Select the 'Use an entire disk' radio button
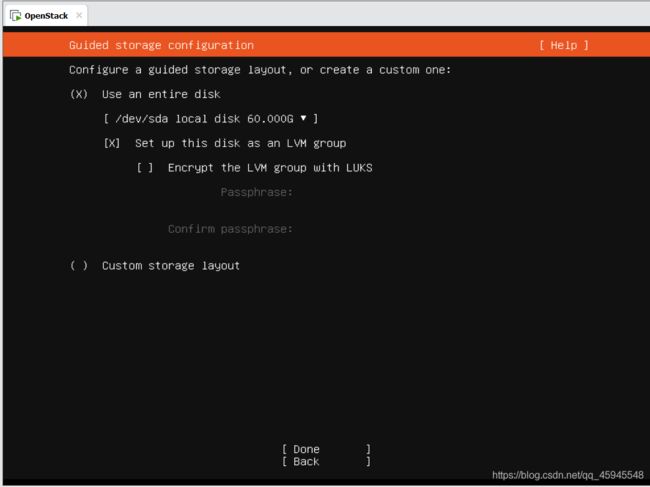 pos(79,94)
